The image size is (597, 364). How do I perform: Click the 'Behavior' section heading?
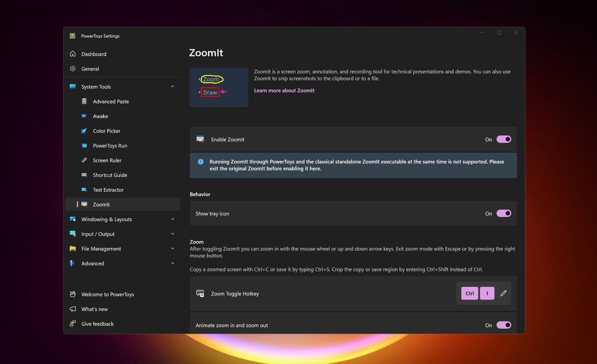point(200,194)
